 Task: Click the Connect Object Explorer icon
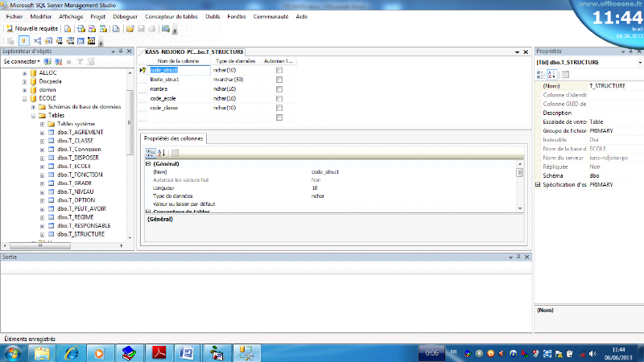[47, 62]
